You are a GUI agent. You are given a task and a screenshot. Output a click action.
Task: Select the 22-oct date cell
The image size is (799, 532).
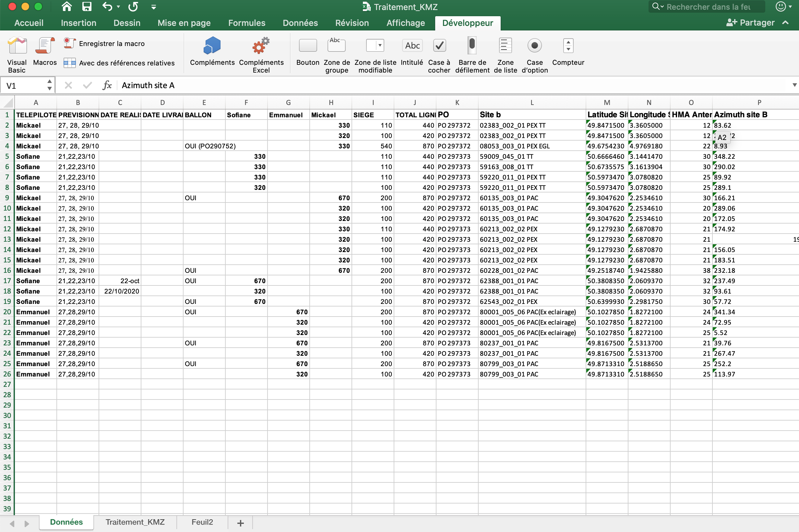[120, 281]
